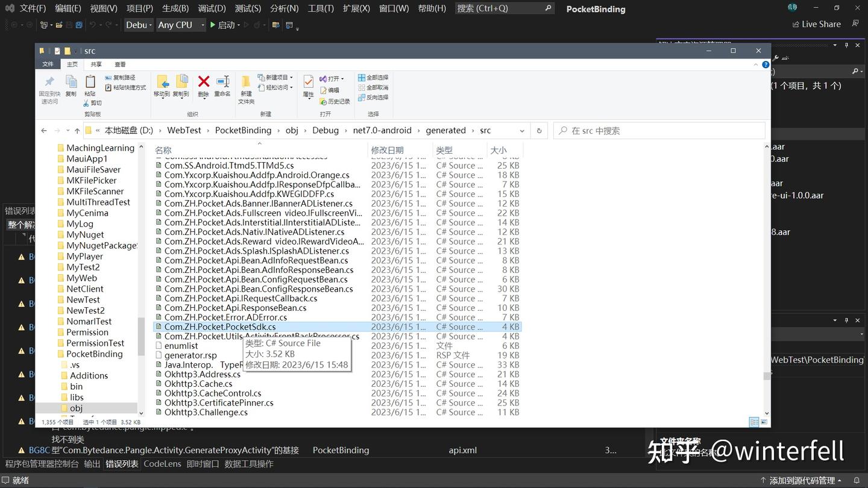Image resolution: width=868 pixels, height=488 pixels.
Task: Click Select all (全部选择)
Action: coord(373,78)
